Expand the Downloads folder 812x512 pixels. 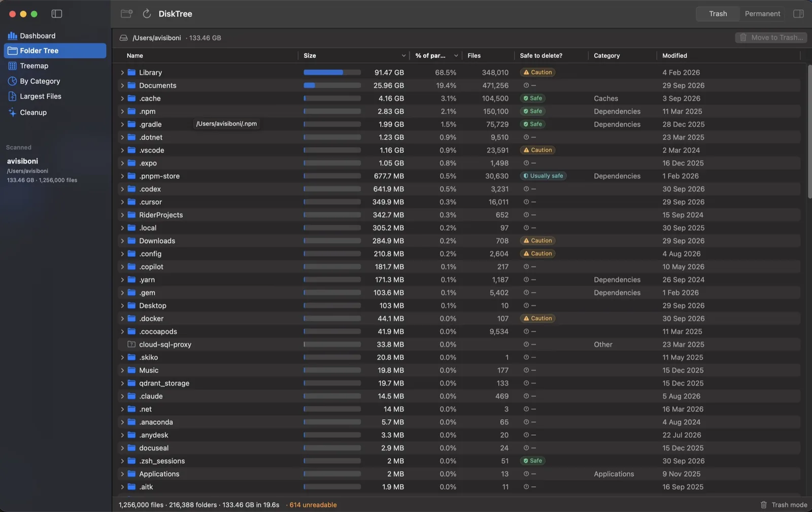(122, 241)
